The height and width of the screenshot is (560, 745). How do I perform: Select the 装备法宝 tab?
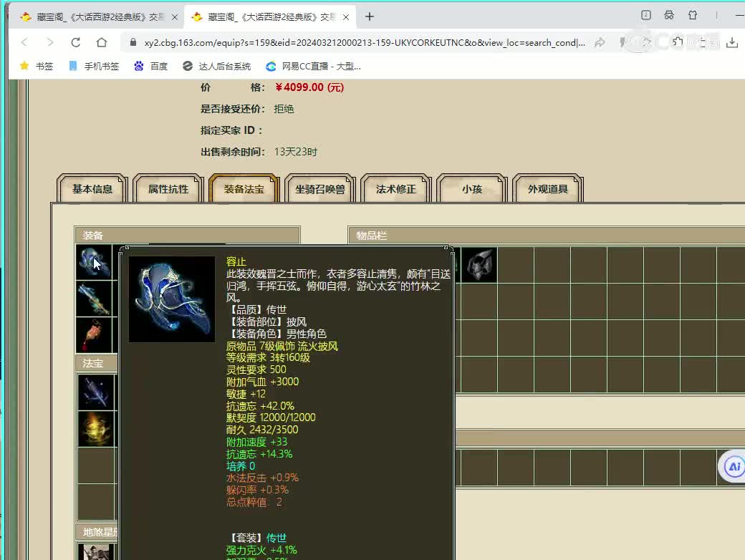[244, 189]
